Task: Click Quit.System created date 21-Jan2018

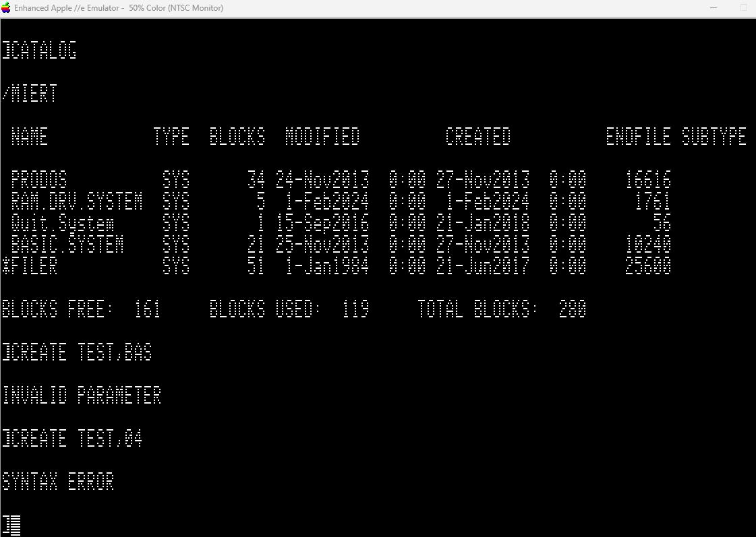Action: pyautogui.click(x=483, y=223)
